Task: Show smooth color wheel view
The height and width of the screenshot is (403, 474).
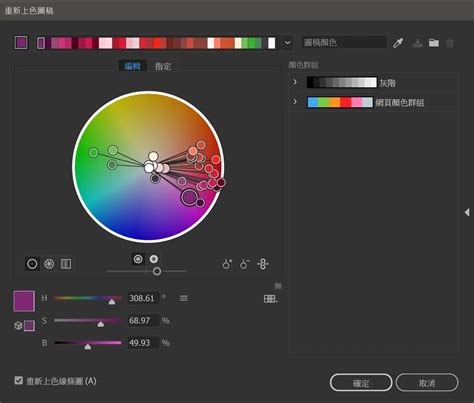Action: point(32,264)
